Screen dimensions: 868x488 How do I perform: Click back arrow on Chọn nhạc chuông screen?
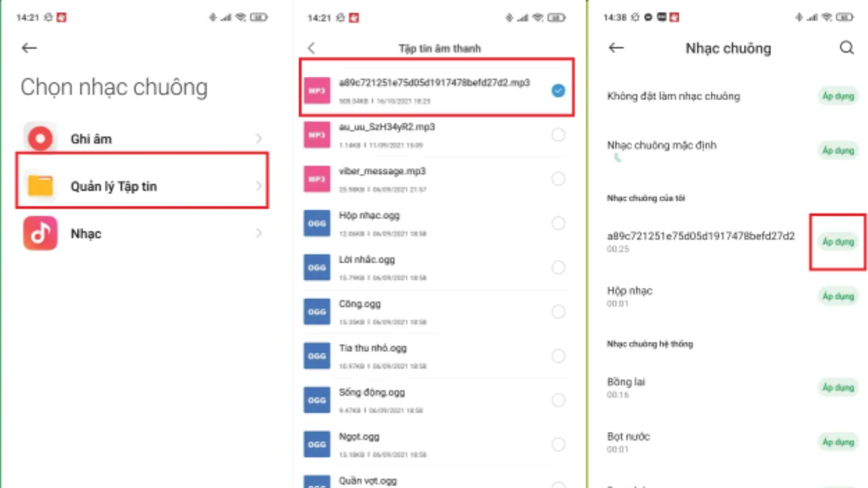(x=29, y=48)
